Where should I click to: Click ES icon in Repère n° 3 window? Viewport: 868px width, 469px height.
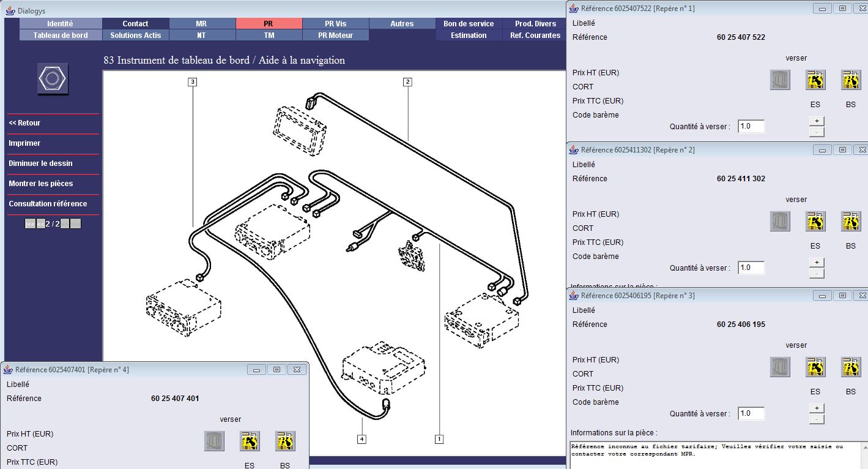815,367
